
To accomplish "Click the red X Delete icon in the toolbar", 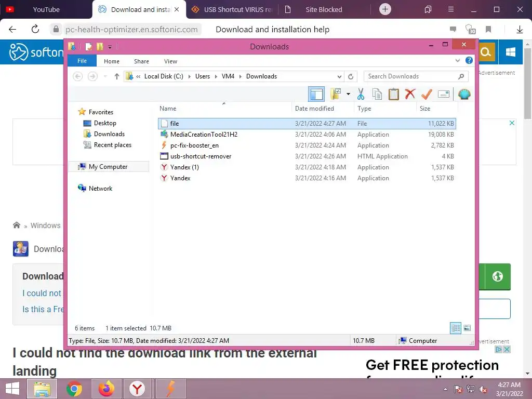I will (x=410, y=94).
